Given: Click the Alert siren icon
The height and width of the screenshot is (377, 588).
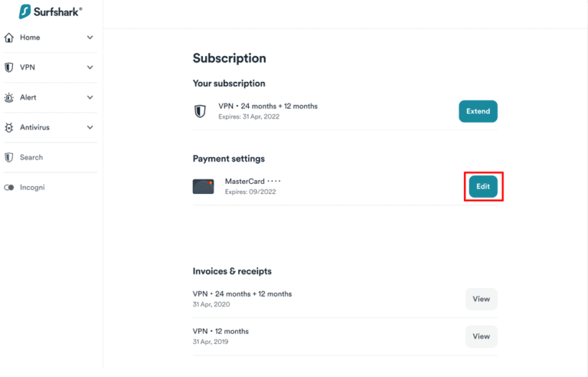Looking at the screenshot, I should (9, 97).
